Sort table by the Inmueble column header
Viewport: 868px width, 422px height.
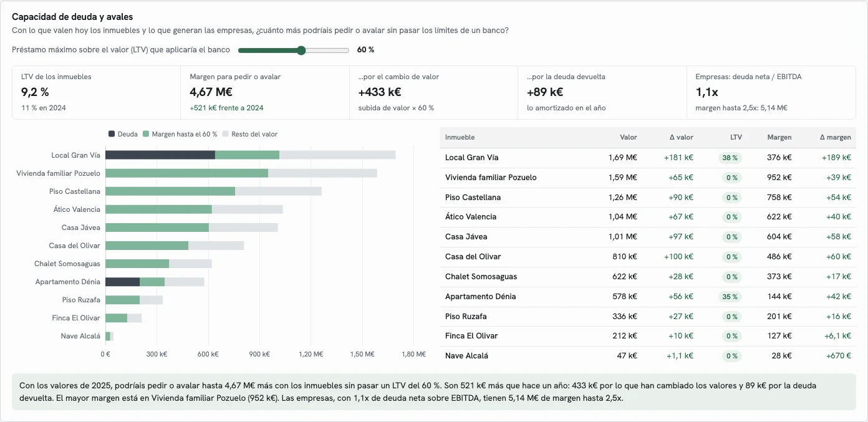pyautogui.click(x=460, y=137)
